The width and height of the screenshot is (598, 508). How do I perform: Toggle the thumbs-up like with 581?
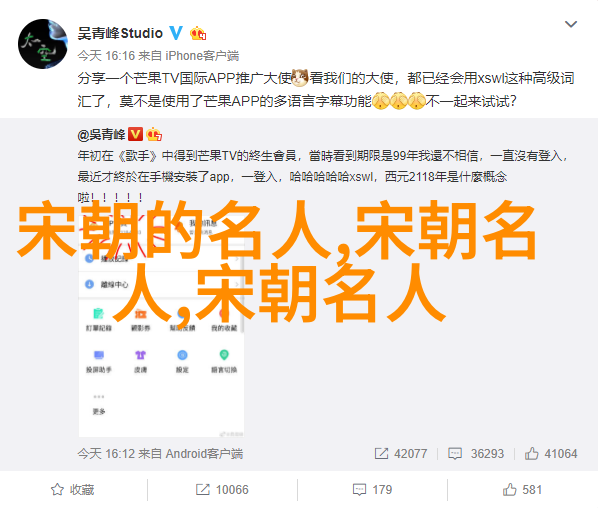click(x=522, y=489)
